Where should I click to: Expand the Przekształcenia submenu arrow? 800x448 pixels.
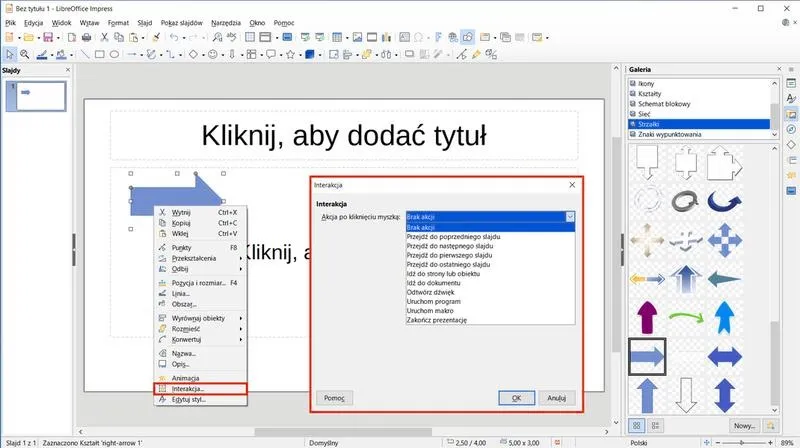(x=241, y=259)
